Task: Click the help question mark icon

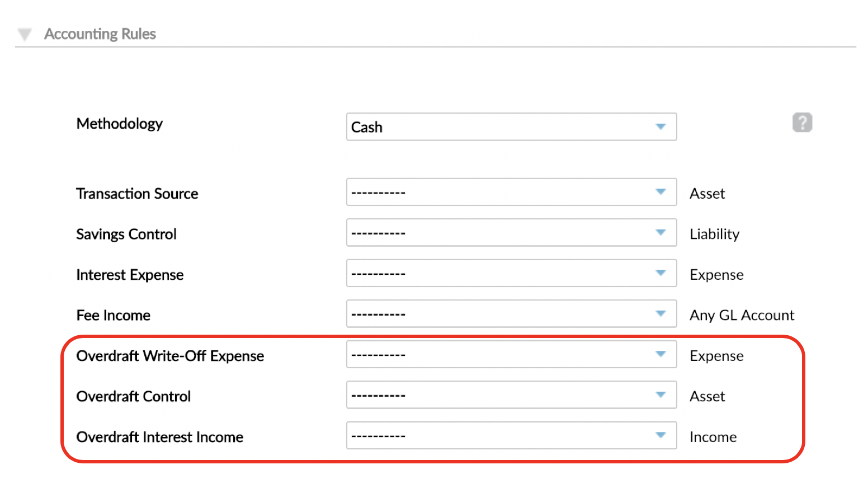Action: click(x=802, y=123)
